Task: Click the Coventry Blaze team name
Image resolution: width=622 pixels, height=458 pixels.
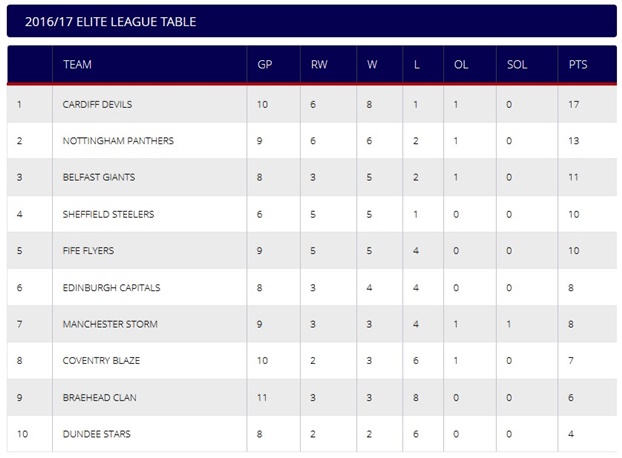Action: 101,360
